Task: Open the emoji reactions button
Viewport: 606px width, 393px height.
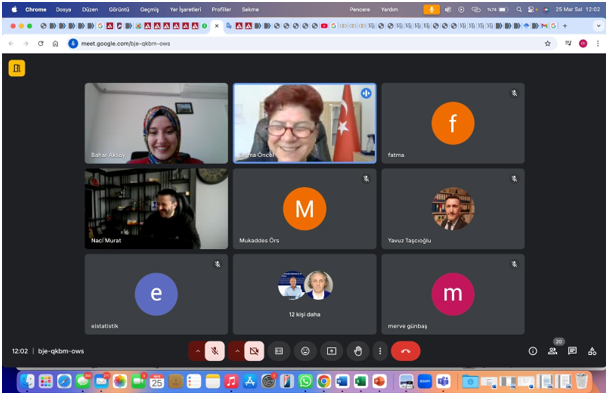Action: click(305, 351)
